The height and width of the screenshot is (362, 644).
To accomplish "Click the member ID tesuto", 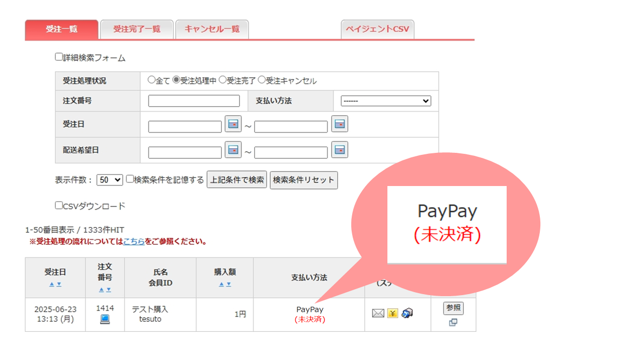I will [x=150, y=319].
